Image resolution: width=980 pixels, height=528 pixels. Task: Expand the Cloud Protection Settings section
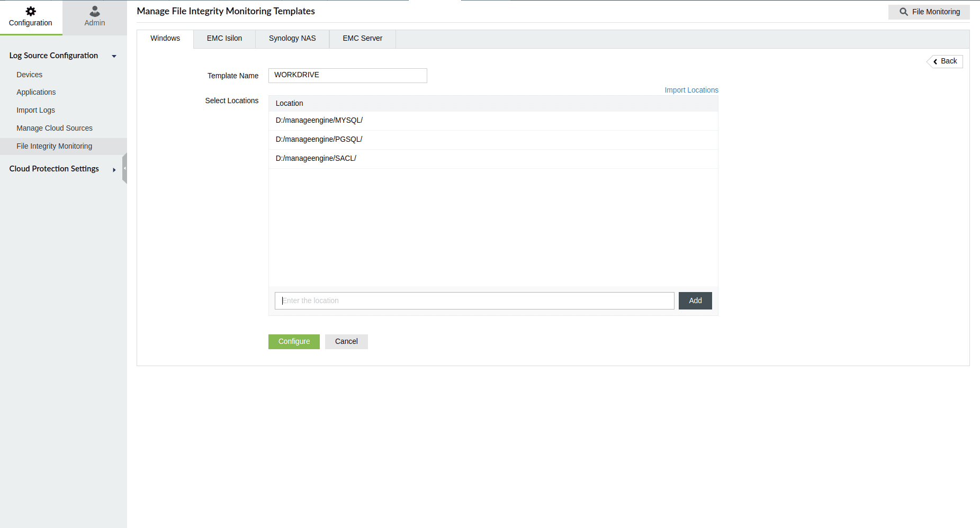(x=114, y=170)
